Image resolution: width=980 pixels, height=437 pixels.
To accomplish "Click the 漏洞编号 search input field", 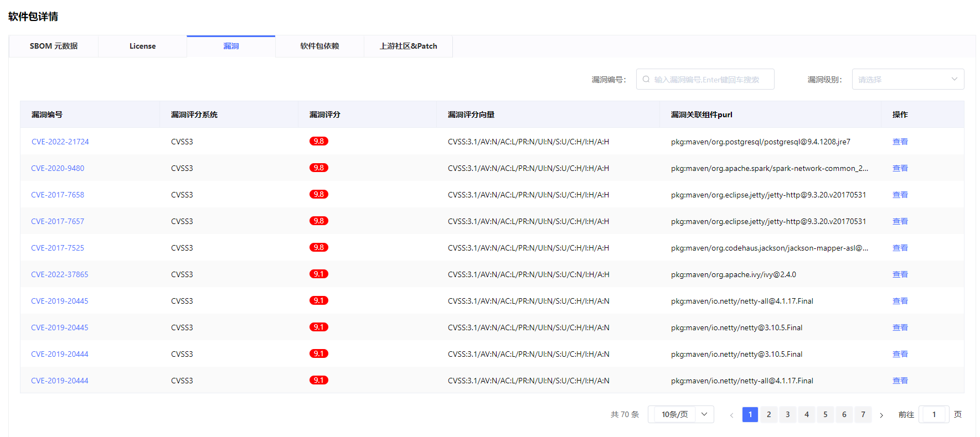I will coord(711,79).
